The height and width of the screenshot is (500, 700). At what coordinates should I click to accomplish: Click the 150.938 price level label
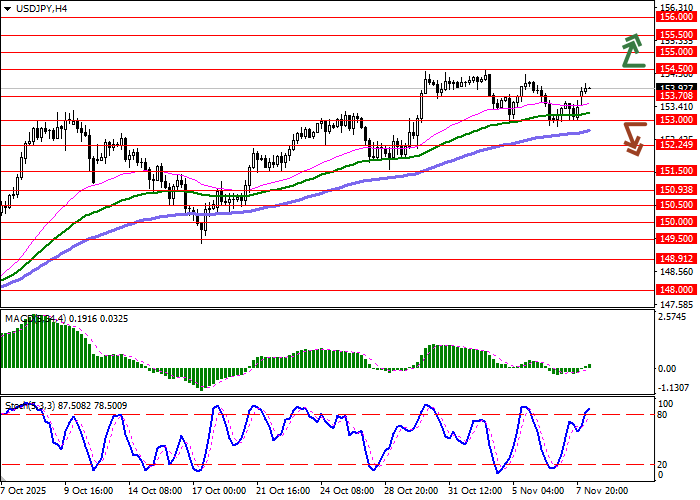(677, 189)
